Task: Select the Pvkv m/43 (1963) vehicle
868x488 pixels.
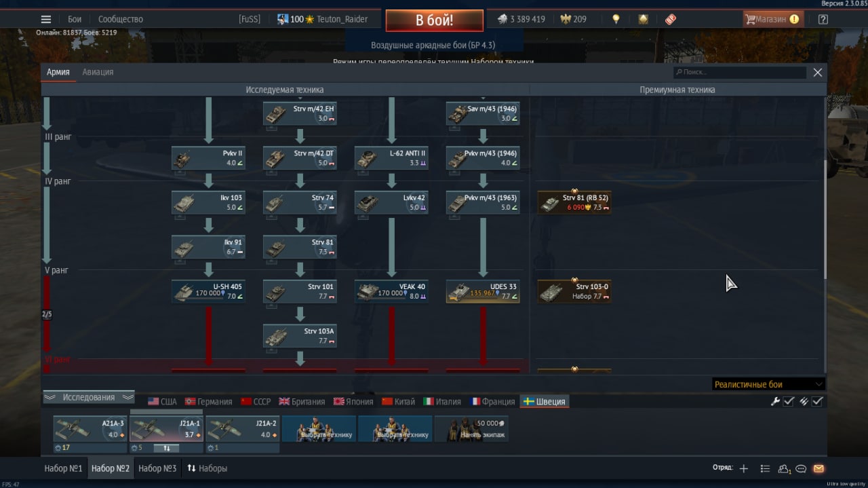Action: [x=483, y=202]
